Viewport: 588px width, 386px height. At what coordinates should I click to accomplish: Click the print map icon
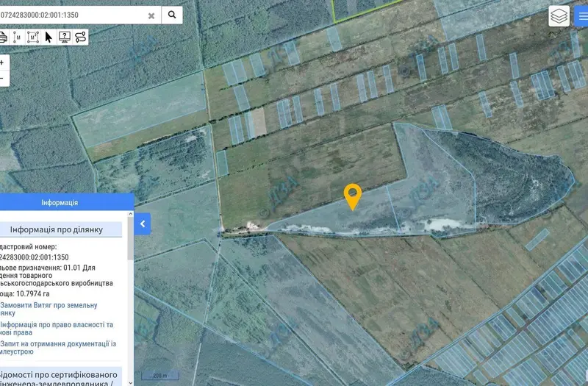click(x=3, y=37)
